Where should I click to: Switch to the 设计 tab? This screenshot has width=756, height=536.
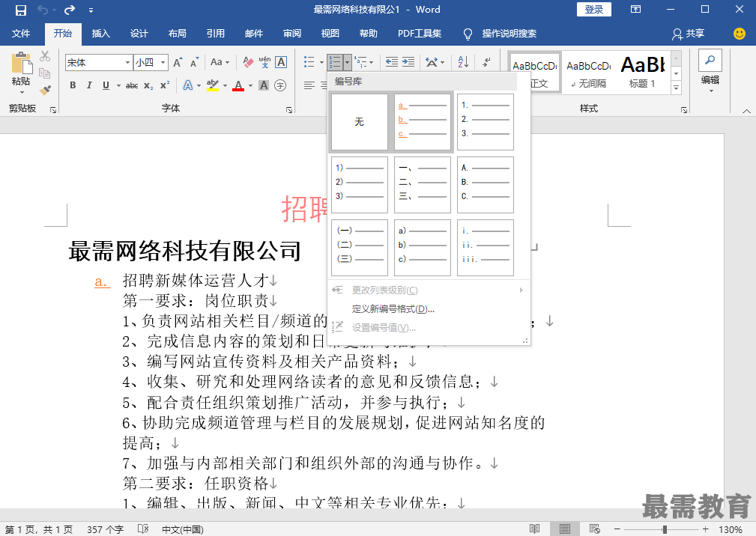point(139,34)
